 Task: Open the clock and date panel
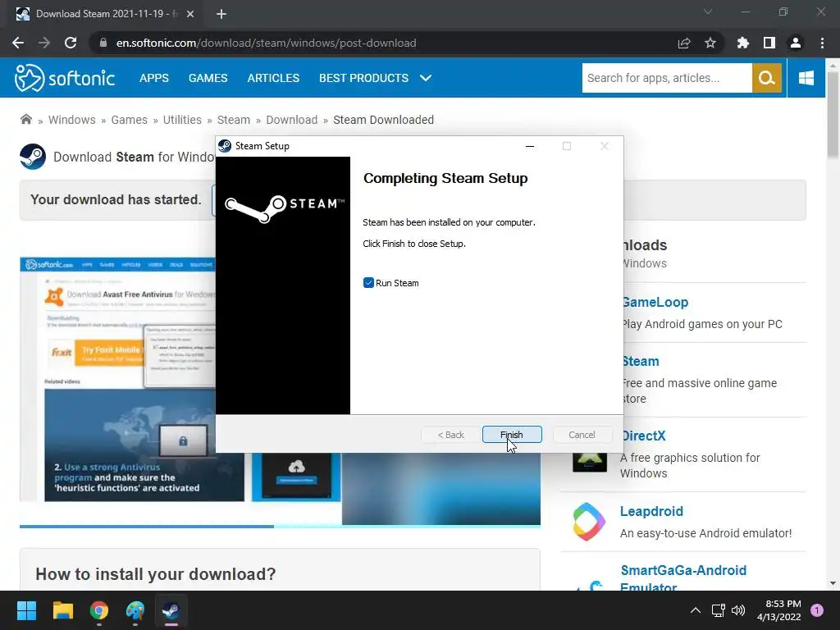[779, 610]
